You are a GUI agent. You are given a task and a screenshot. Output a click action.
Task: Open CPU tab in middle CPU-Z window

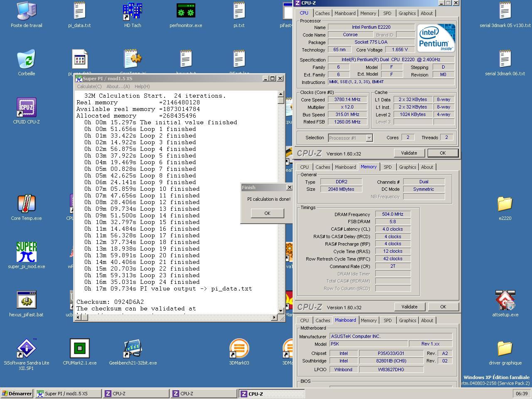305,167
